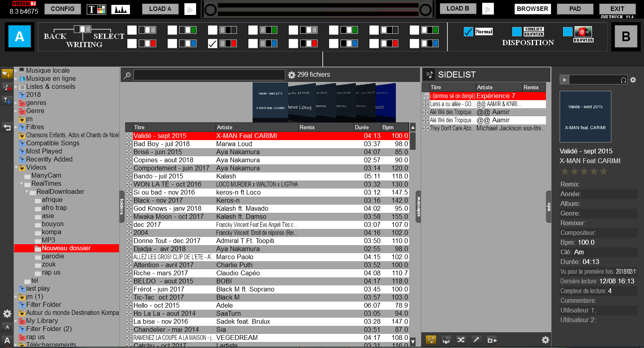The width and height of the screenshot is (644, 348).
Task: Click LOAD A button
Action: click(x=160, y=9)
